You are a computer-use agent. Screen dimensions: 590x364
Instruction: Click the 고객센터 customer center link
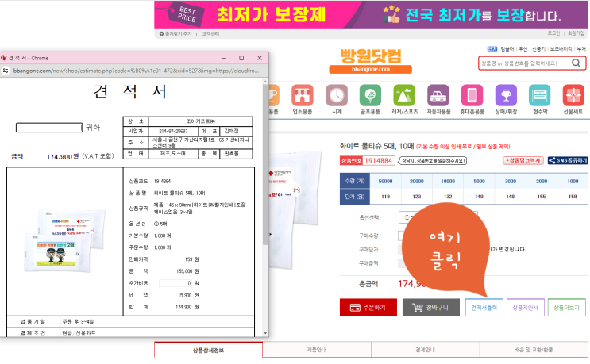pyautogui.click(x=210, y=34)
